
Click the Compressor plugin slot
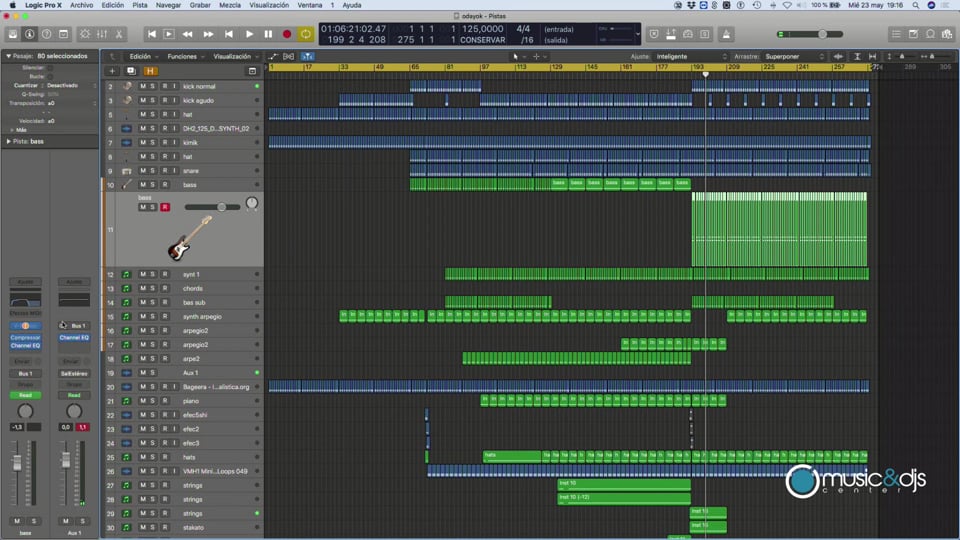click(25, 337)
